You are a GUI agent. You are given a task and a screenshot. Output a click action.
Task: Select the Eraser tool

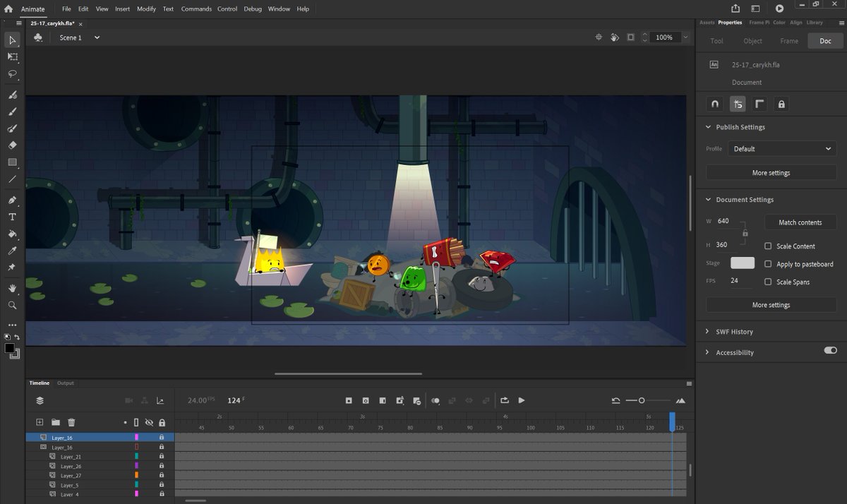(12, 145)
